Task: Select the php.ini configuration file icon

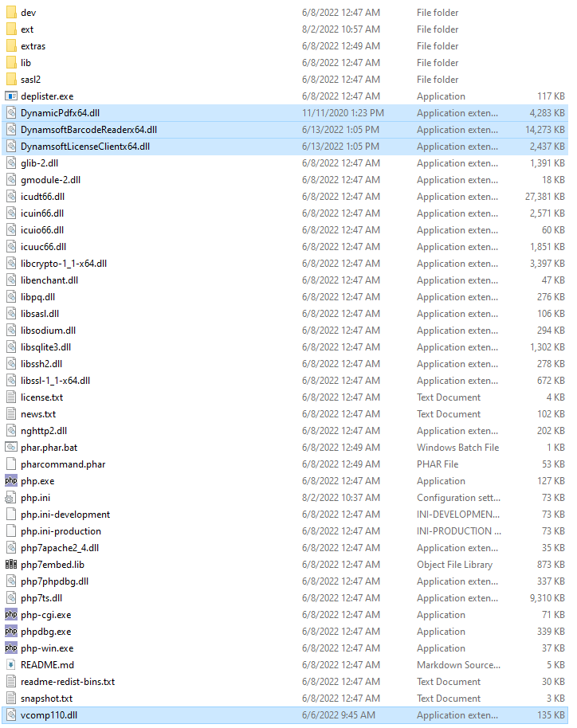Action: coord(11,498)
